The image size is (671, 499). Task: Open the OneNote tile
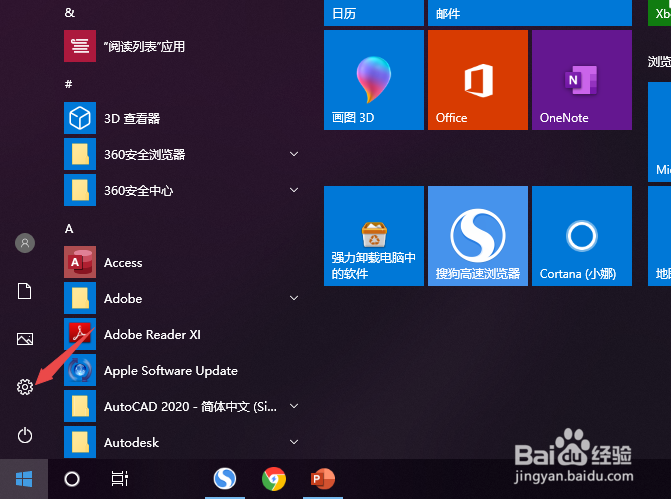pyautogui.click(x=582, y=80)
